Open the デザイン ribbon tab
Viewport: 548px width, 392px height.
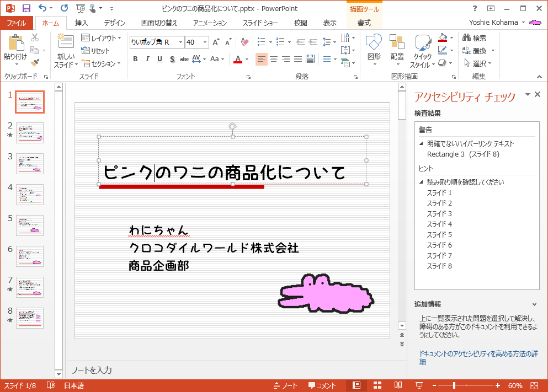point(114,23)
